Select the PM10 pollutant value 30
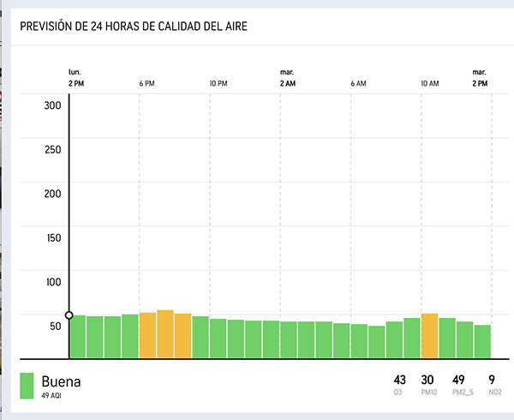Screen dimensions: 514x420 (427, 381)
